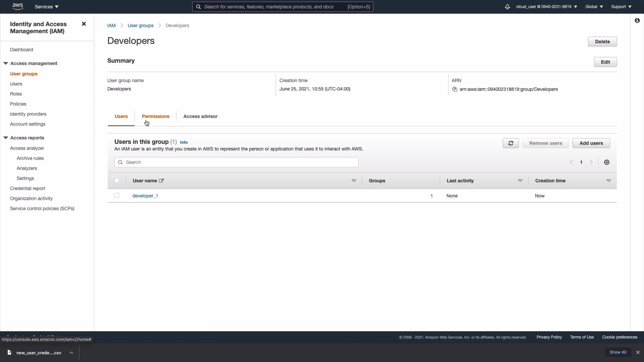Switch to the Permissions tab

coord(155,116)
